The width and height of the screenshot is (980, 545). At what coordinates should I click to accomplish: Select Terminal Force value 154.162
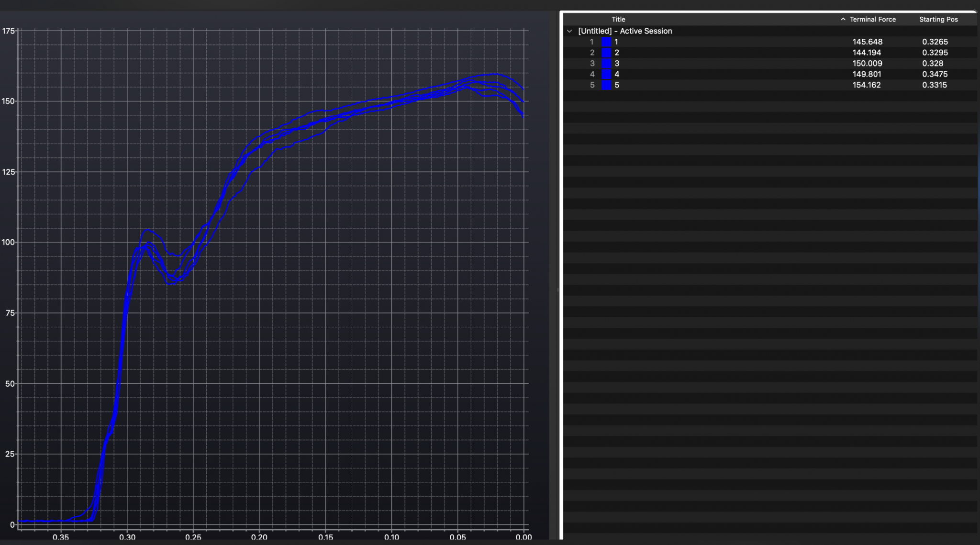867,85
